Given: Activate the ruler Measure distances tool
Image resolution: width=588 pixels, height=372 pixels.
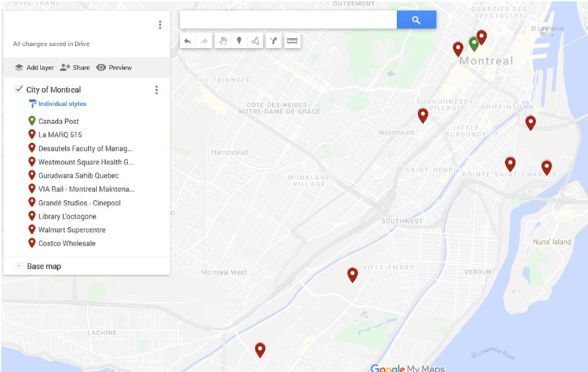Looking at the screenshot, I should [292, 41].
